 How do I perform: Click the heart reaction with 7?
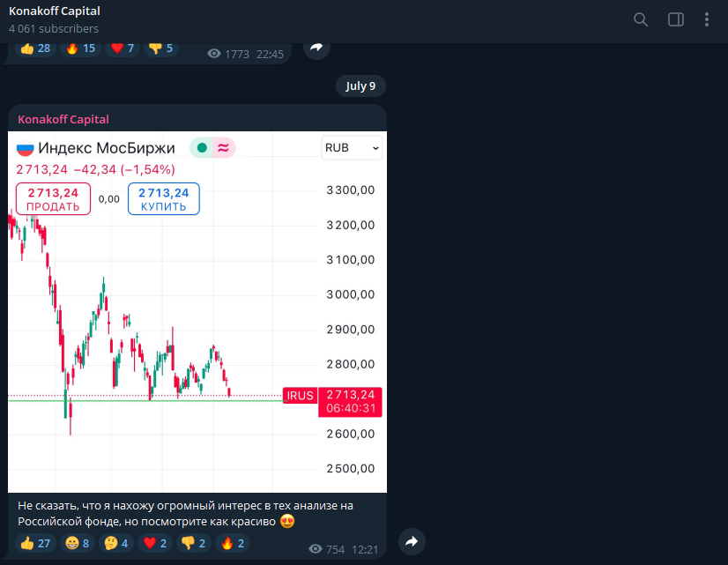click(x=123, y=48)
